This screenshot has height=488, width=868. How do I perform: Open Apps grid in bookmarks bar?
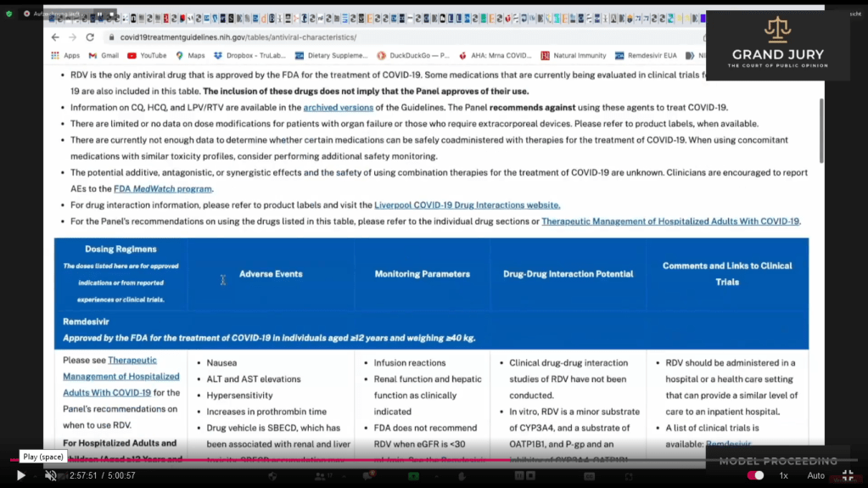65,56
